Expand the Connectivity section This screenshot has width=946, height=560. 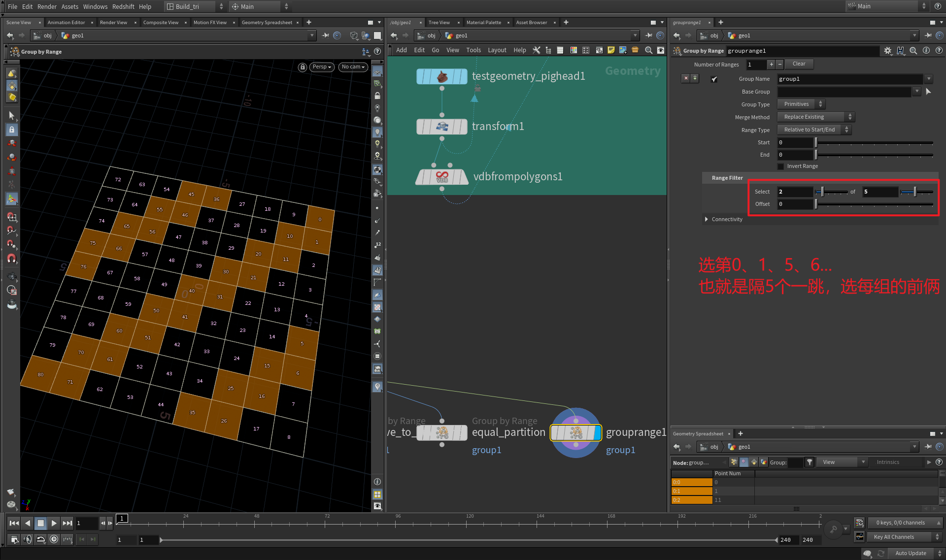click(707, 219)
